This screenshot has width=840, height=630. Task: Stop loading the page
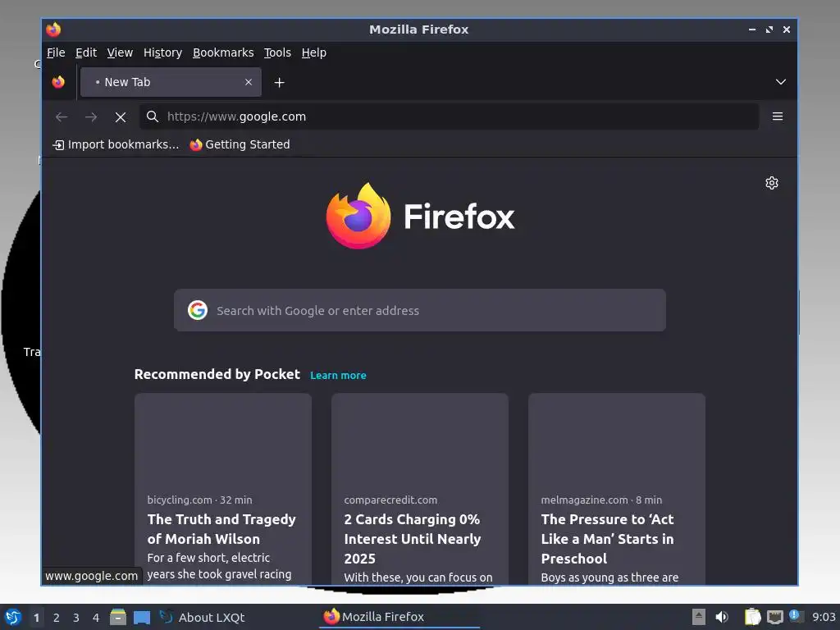coord(121,116)
